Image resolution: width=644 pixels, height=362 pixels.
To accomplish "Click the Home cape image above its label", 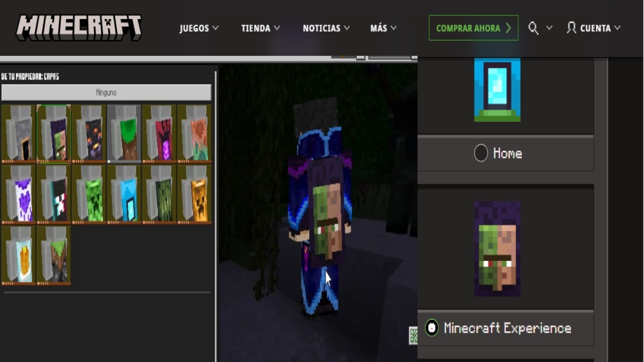I will pos(497,89).
